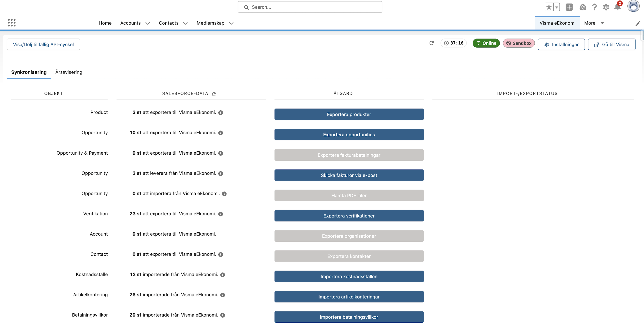Click the Sandbox environment badge

point(519,43)
